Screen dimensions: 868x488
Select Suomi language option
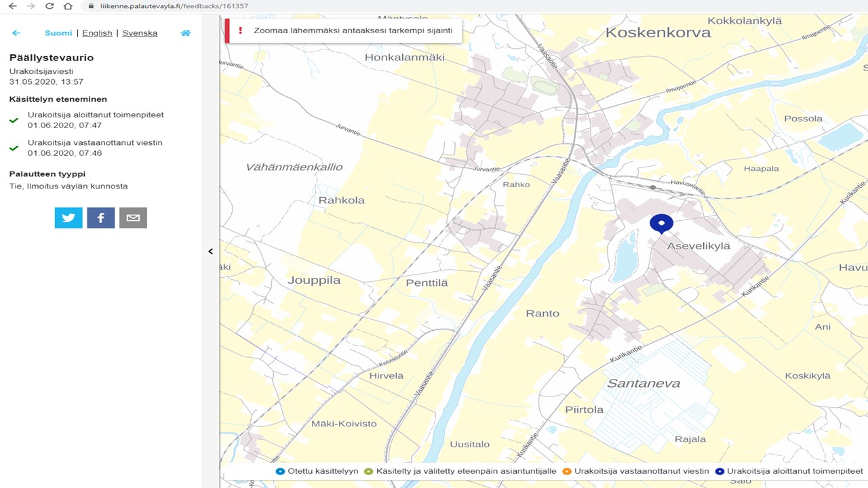pos(58,33)
